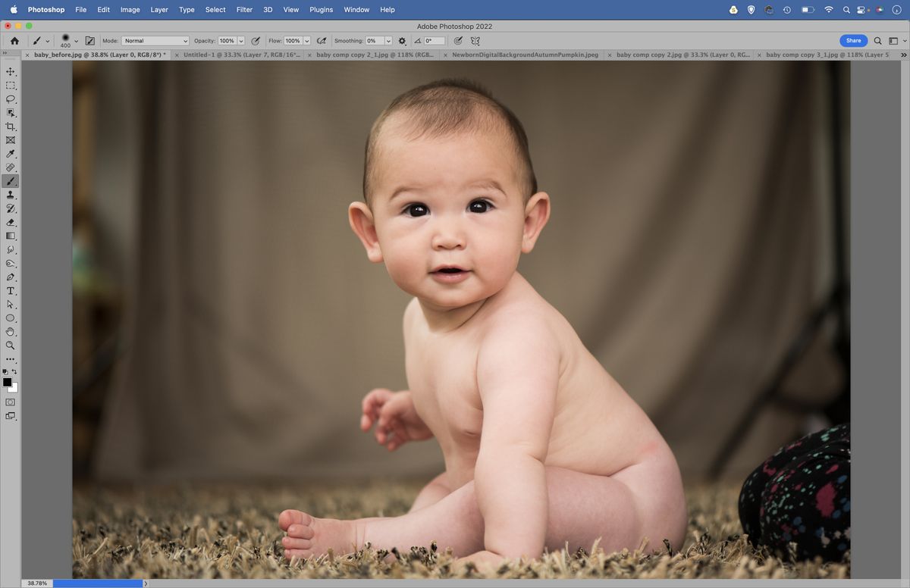Open the brush smoothing options gear
910x588 pixels.
tap(402, 41)
